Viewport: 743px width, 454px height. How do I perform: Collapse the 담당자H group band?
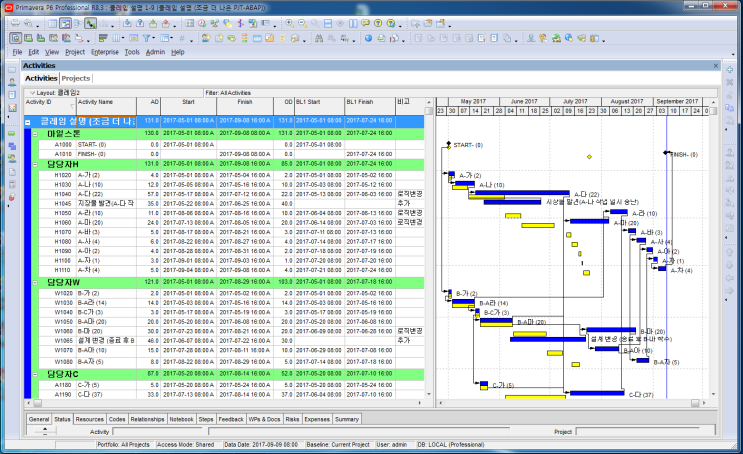point(35,164)
